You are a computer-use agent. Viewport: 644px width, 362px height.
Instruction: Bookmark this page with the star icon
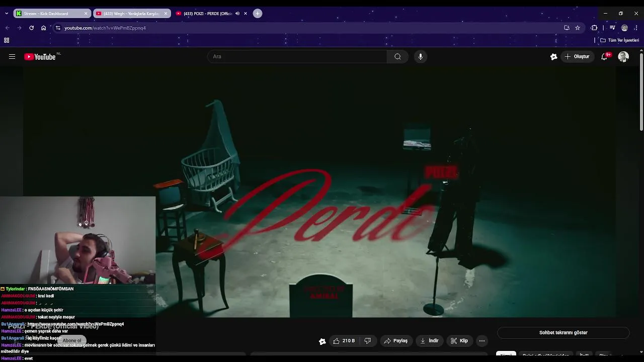pos(578,28)
